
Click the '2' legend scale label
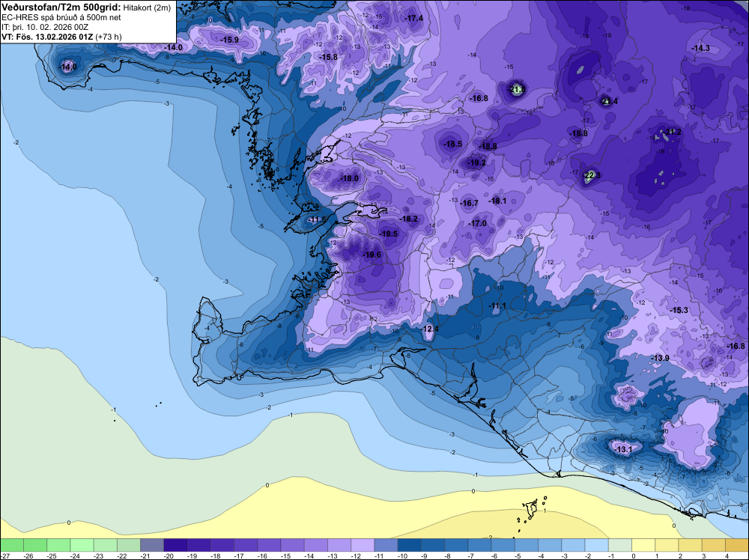[x=681, y=556]
